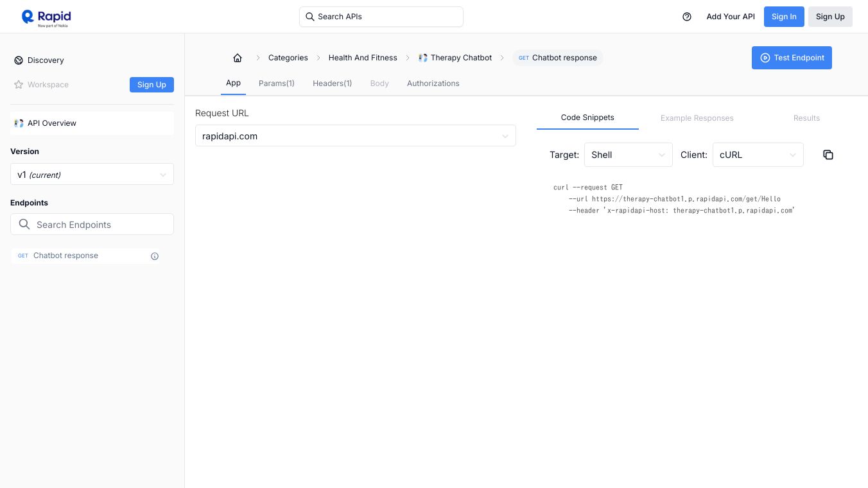Click the curl --request GET line
Image resolution: width=868 pixels, height=488 pixels.
click(x=588, y=187)
